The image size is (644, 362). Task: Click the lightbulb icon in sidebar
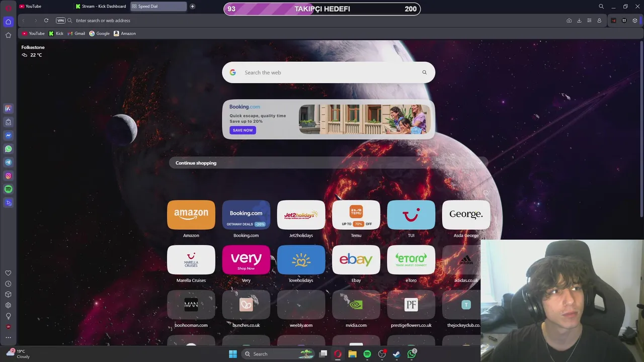tap(8, 316)
